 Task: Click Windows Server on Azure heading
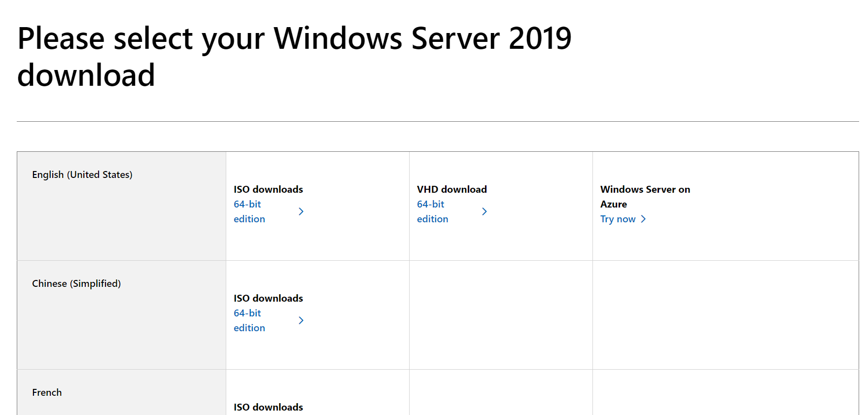click(x=645, y=197)
